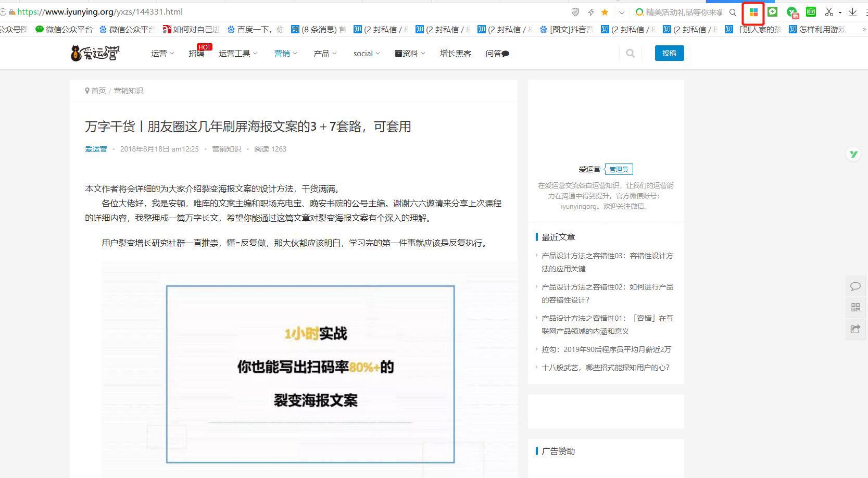The width and height of the screenshot is (868, 478).
Task: Open the iQIYI extension icon
Action: [x=811, y=12]
